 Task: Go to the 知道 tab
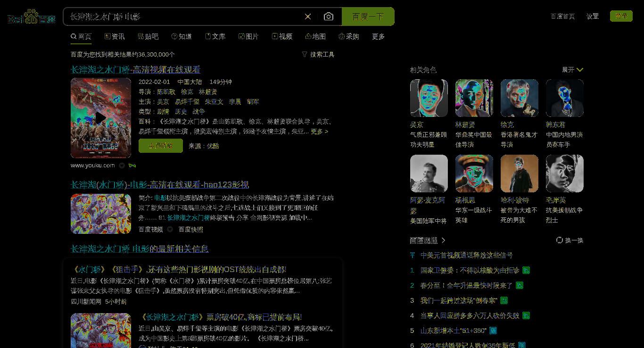click(x=182, y=36)
